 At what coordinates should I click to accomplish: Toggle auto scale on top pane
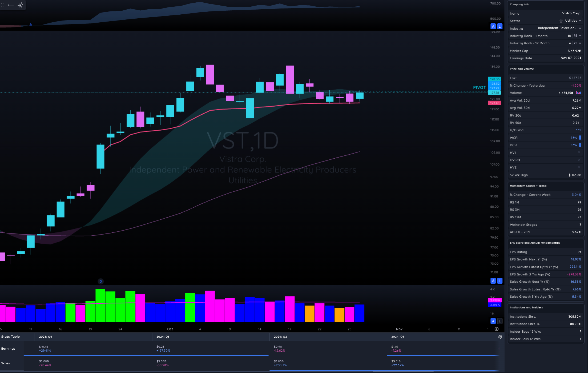(x=493, y=26)
